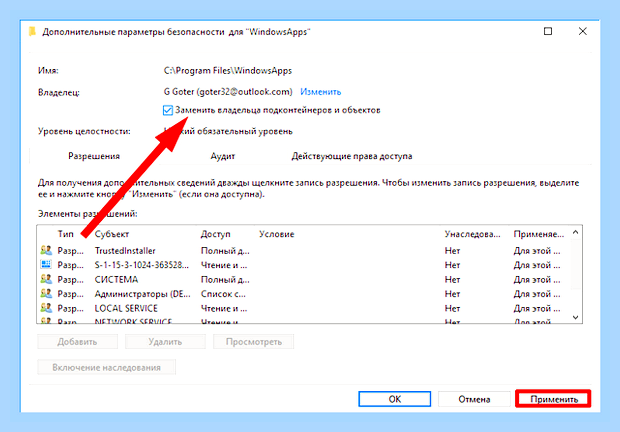
Task: Click 'Список с...' access cell
Action: (x=223, y=294)
